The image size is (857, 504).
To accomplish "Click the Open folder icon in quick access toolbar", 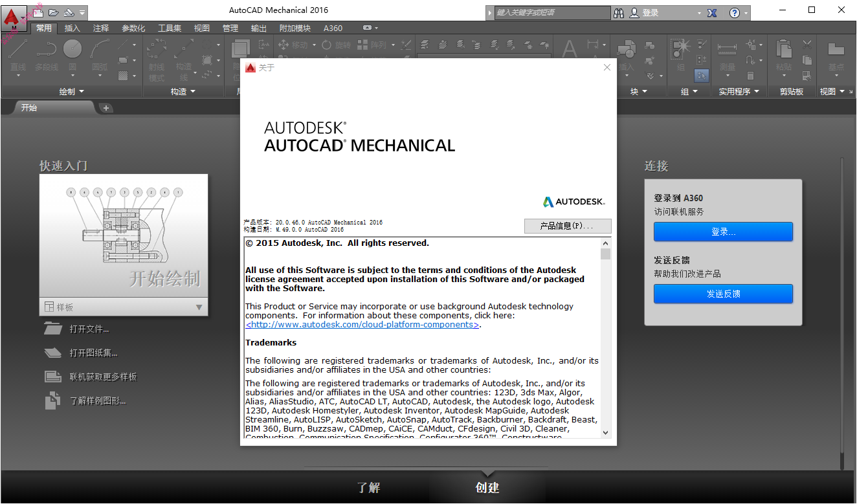I will coord(54,12).
